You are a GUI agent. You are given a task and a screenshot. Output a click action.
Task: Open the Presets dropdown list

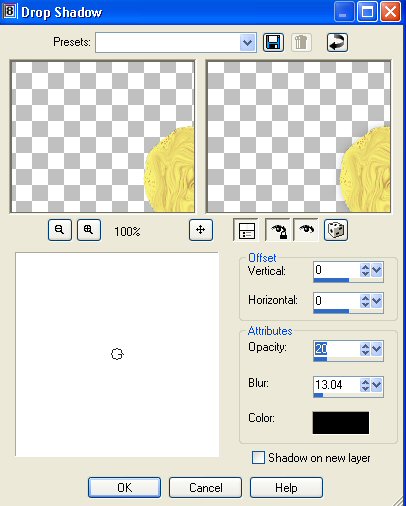tap(248, 42)
